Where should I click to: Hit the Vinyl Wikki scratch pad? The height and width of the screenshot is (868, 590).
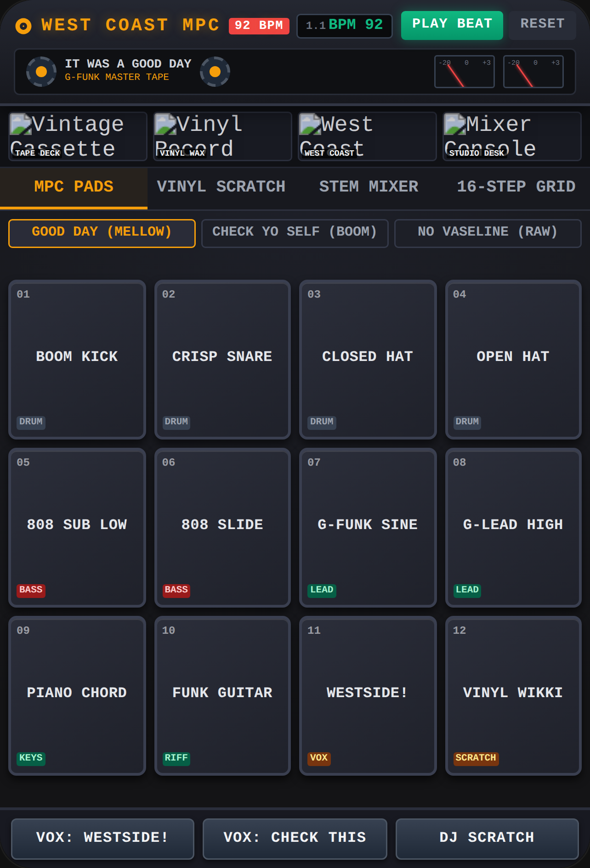pyautogui.click(x=513, y=696)
